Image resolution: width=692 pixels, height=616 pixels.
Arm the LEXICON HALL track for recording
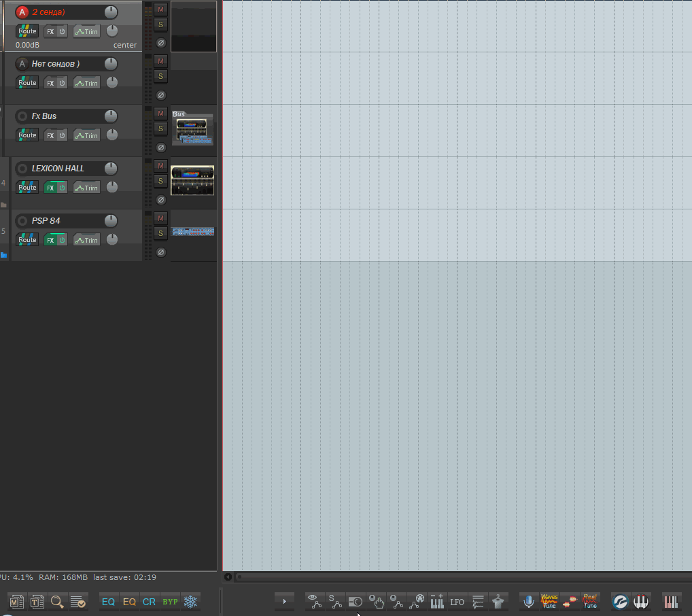coord(22,169)
